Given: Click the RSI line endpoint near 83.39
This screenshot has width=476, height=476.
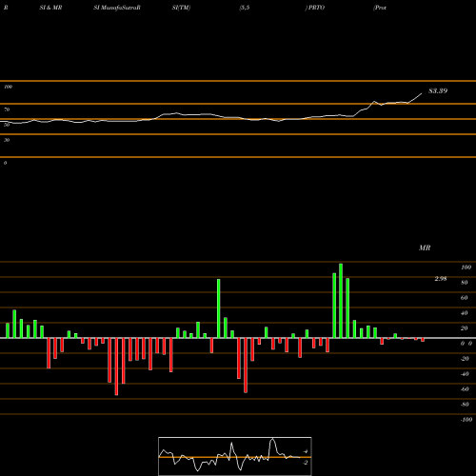Looking at the screenshot, I should tap(422, 93).
